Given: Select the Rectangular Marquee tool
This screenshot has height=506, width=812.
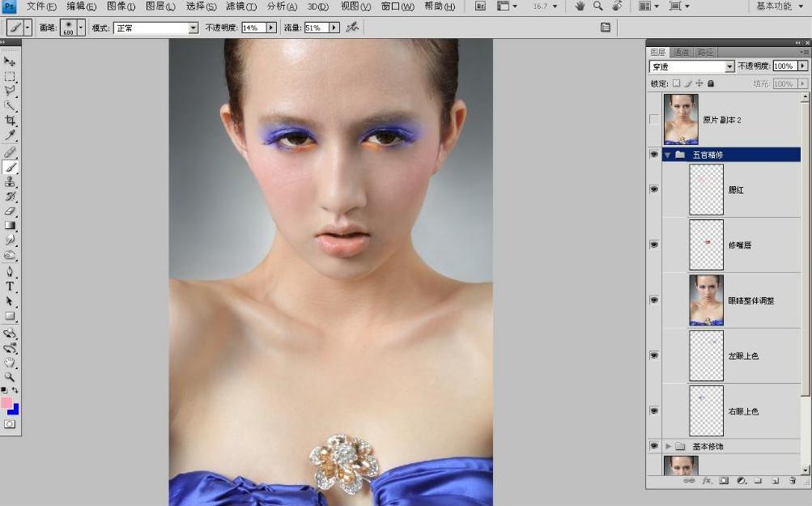Looking at the screenshot, I should [10, 77].
